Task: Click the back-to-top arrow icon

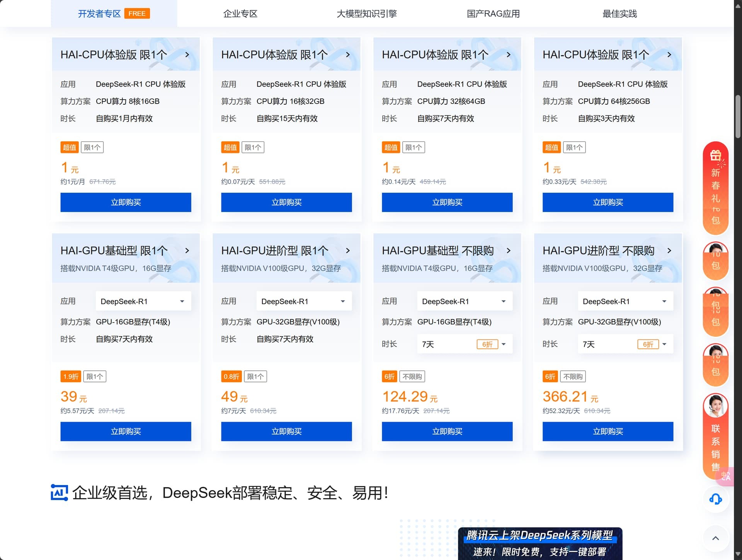Action: (x=715, y=538)
